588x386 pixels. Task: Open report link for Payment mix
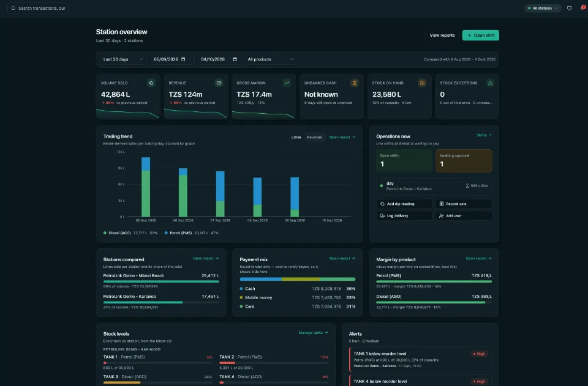pyautogui.click(x=342, y=258)
